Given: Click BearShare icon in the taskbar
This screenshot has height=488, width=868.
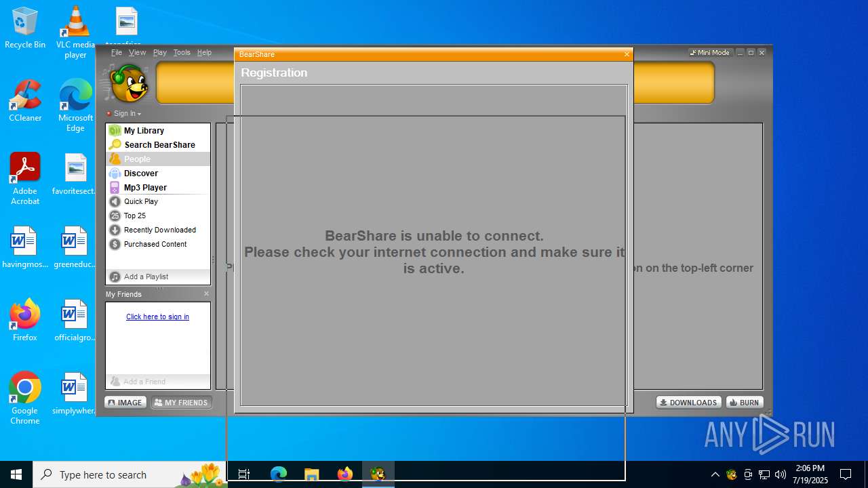Looking at the screenshot, I should pyautogui.click(x=378, y=474).
